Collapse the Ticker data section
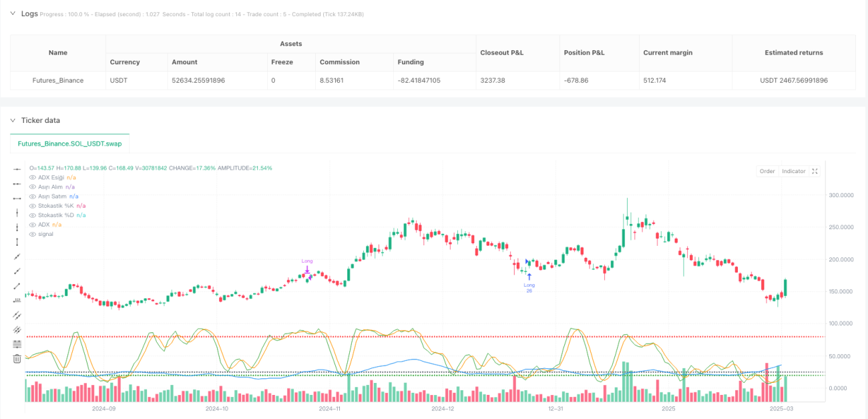868x419 pixels. pyautogui.click(x=12, y=120)
